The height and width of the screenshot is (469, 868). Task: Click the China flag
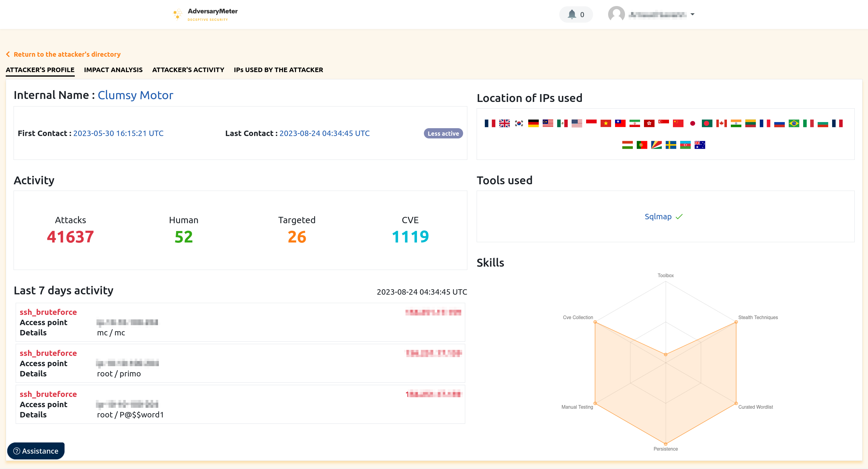pyautogui.click(x=678, y=123)
